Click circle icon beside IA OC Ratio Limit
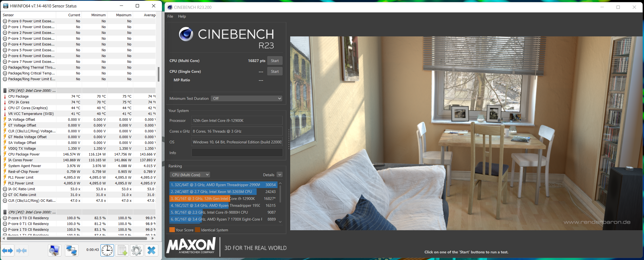 (5, 189)
